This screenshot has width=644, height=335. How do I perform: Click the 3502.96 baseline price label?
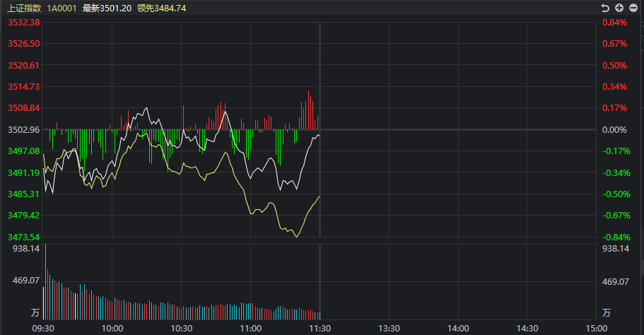click(23, 130)
